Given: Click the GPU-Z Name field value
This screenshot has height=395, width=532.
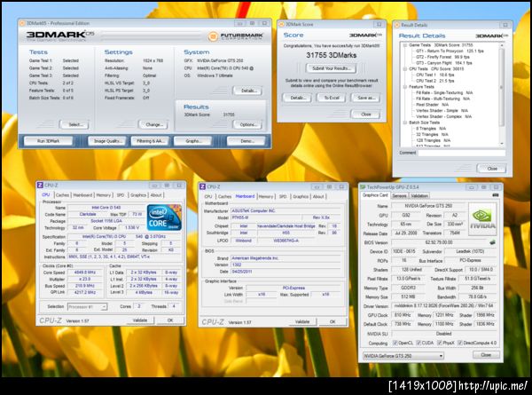Looking at the screenshot, I should point(428,206).
